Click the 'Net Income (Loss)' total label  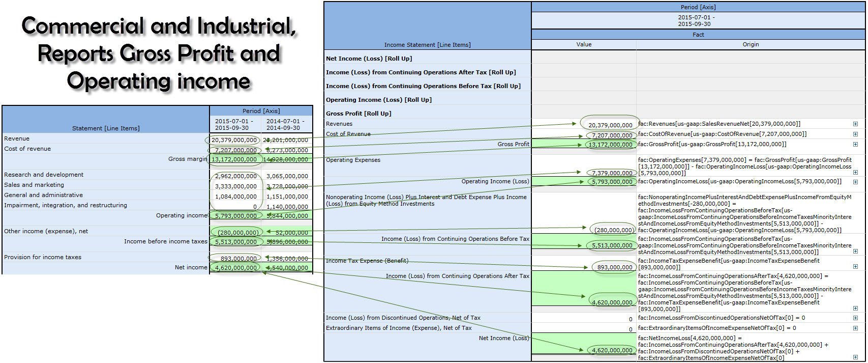click(x=504, y=338)
